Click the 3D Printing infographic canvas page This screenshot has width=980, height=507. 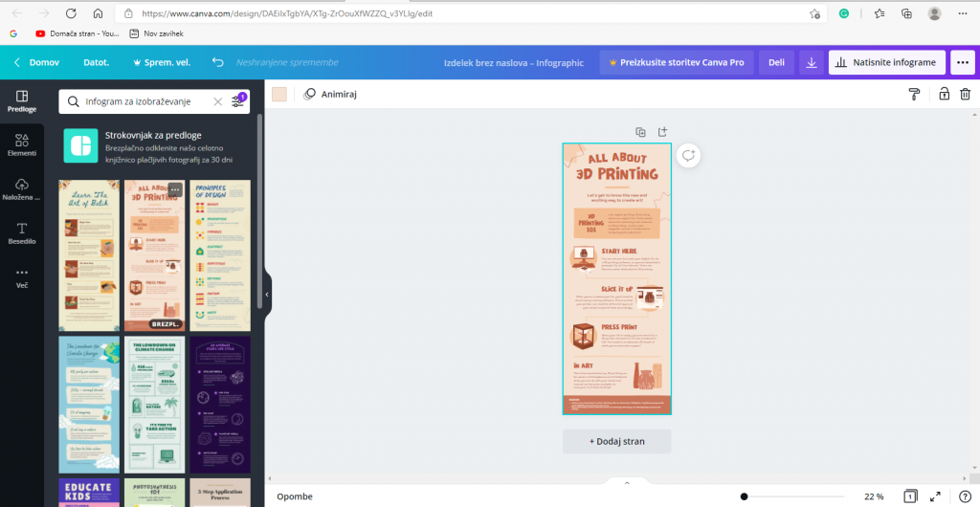coord(617,278)
